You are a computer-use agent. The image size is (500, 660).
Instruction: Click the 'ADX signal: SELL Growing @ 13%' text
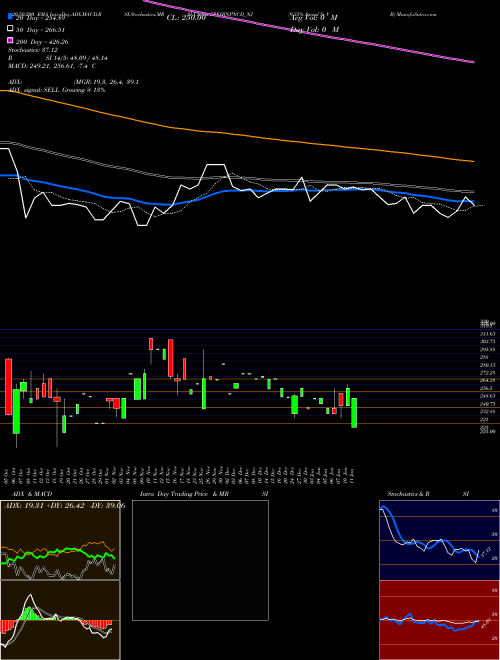coord(57,90)
